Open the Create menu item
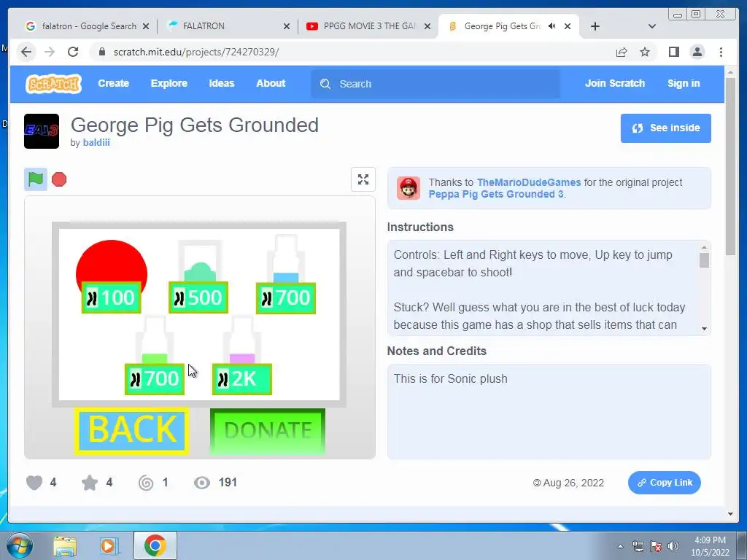The width and height of the screenshot is (747, 560). point(113,83)
